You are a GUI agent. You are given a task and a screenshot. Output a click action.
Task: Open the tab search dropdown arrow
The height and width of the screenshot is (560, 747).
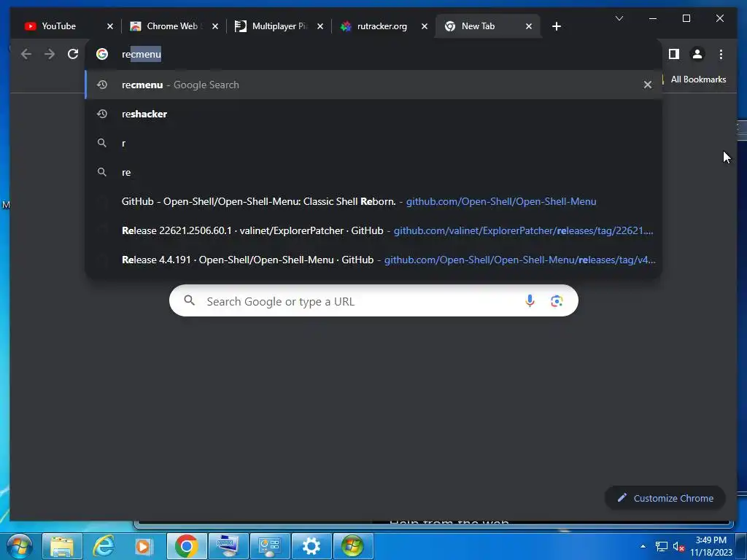coord(619,18)
